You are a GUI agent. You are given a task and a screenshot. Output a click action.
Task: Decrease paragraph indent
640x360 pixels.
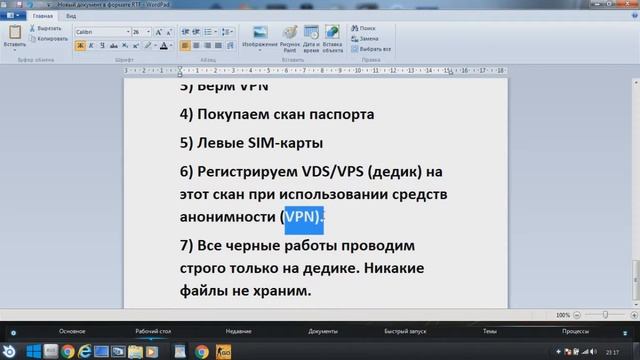tap(185, 32)
